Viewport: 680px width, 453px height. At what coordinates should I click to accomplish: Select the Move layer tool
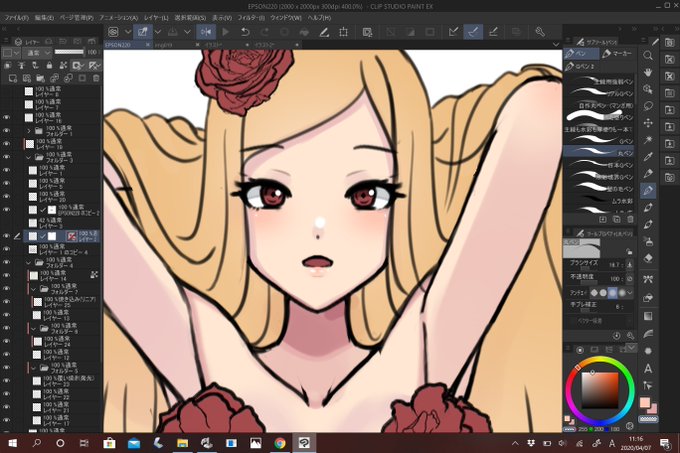coord(648,123)
